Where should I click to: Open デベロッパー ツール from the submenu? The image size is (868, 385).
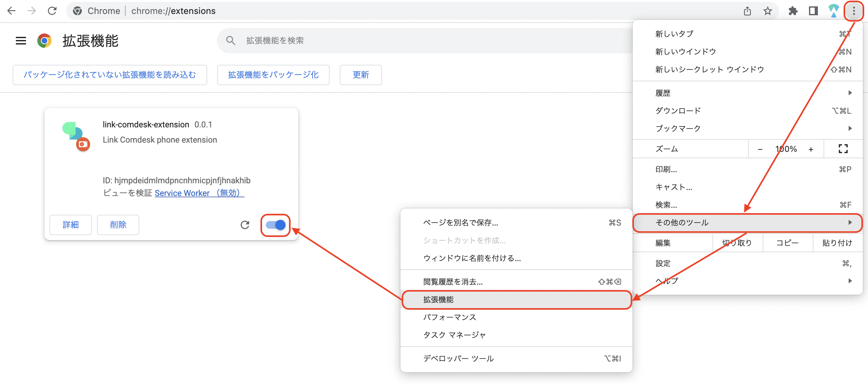[516, 358]
